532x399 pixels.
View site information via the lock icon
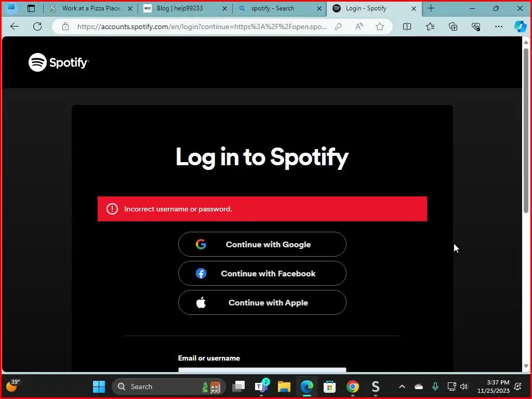(x=65, y=26)
